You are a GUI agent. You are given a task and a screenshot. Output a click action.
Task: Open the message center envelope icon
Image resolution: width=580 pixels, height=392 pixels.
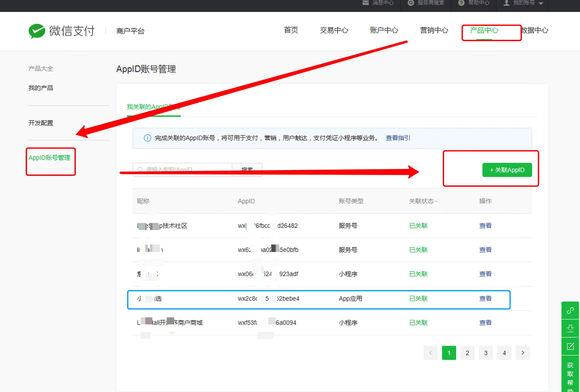point(366,3)
